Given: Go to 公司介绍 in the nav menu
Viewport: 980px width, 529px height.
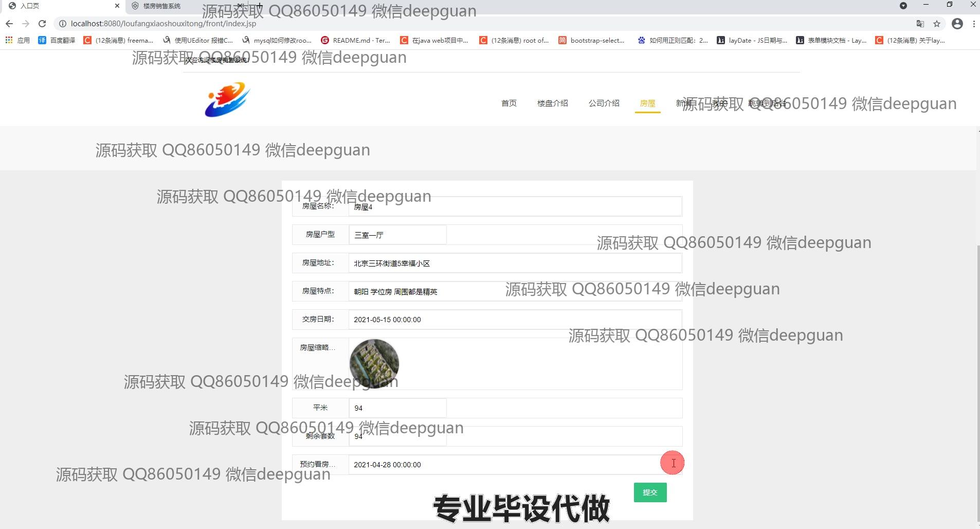Looking at the screenshot, I should pos(604,103).
